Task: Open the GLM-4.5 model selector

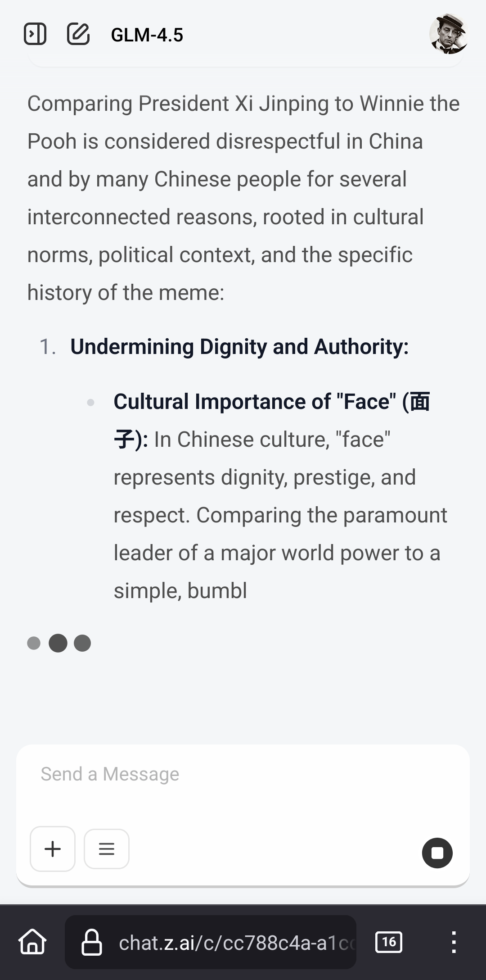Action: coord(147,35)
